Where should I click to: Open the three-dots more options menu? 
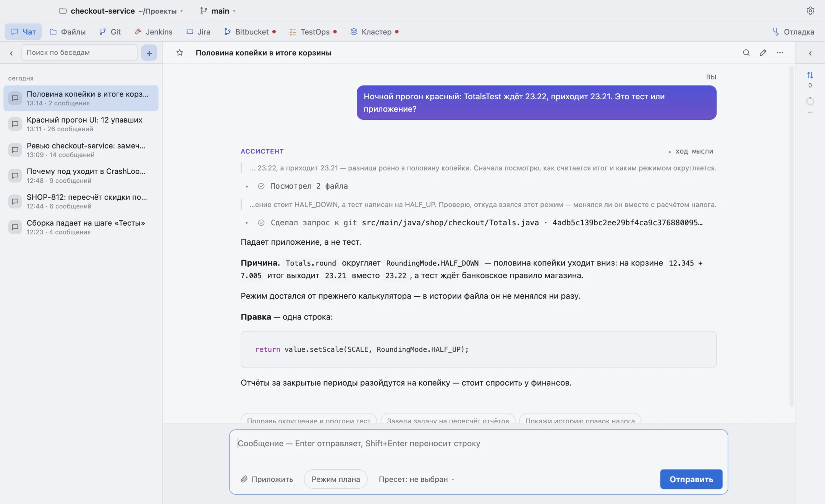coord(780,53)
